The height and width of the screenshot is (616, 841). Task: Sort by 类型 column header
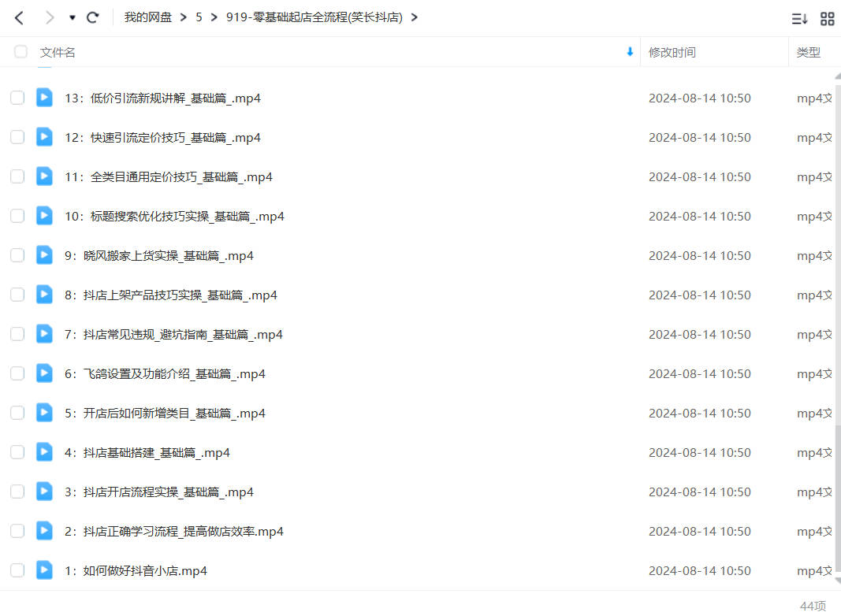[808, 52]
